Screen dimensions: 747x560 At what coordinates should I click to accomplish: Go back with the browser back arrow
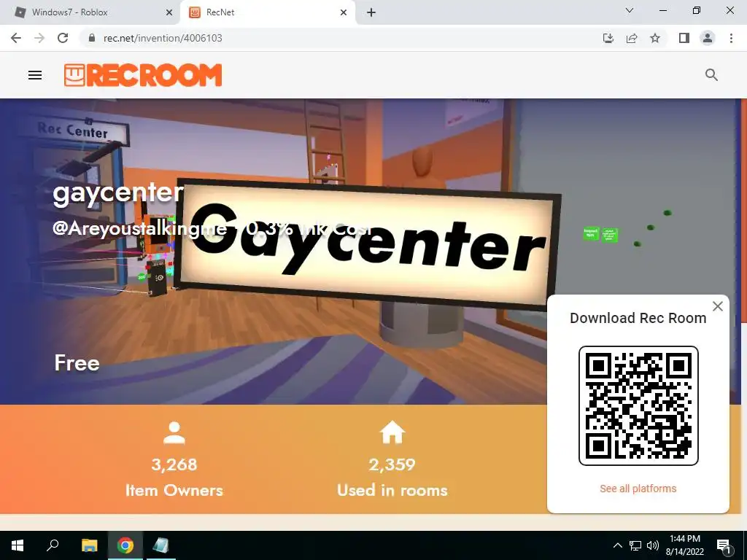(16, 38)
